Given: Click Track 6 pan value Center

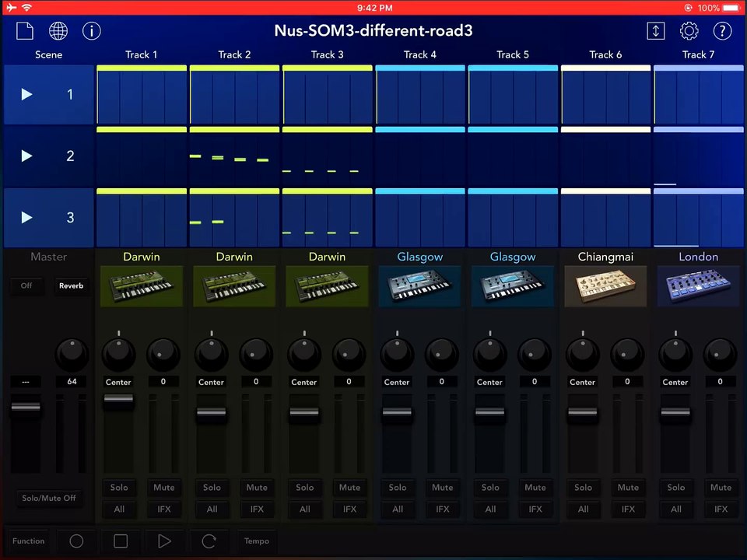Looking at the screenshot, I should tap(582, 382).
